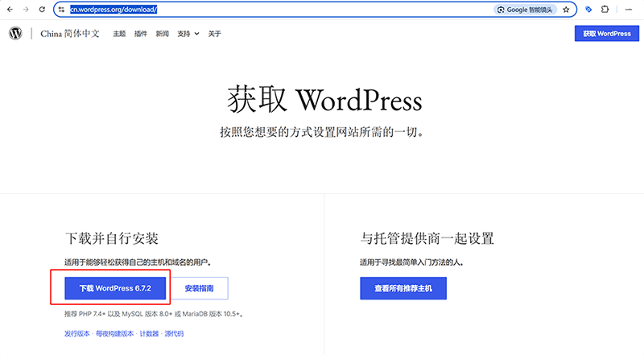Reload the page with the refresh icon

42,10
